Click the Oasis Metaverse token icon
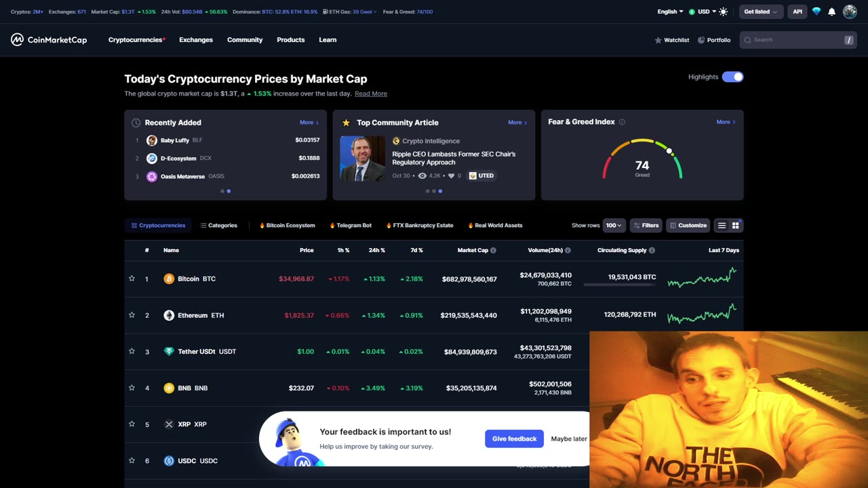Screen dimensions: 868x488 pyautogui.click(x=152, y=176)
